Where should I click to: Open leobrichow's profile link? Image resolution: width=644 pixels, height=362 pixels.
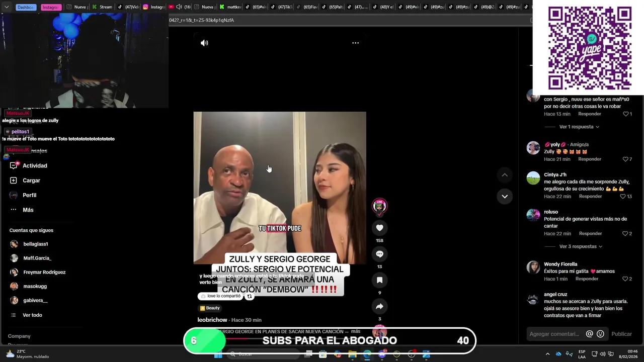(212, 320)
